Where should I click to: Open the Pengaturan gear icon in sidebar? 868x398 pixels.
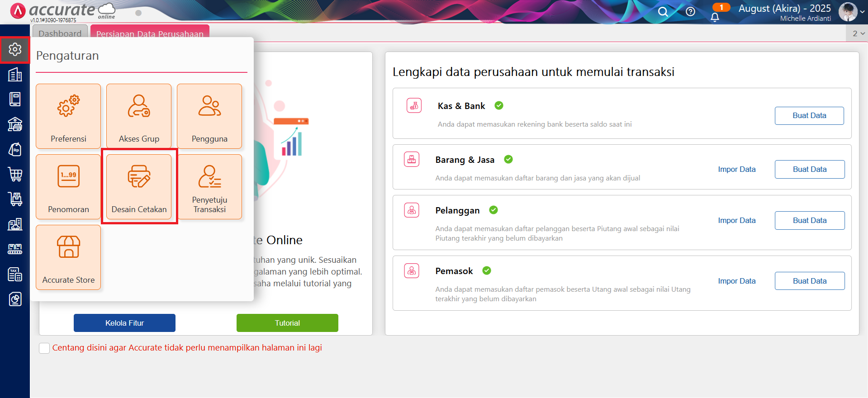pyautogui.click(x=15, y=49)
